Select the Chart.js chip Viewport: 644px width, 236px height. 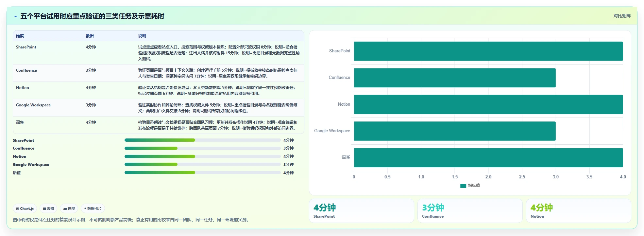point(25,209)
